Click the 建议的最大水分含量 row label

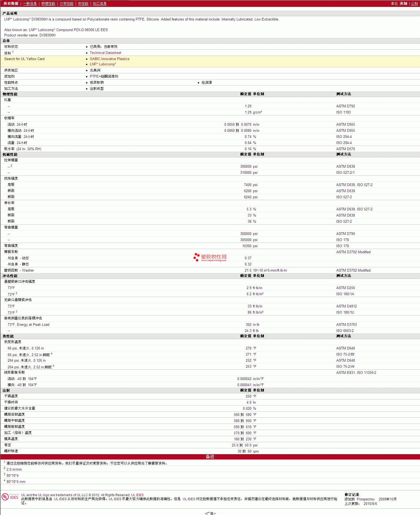20,408
